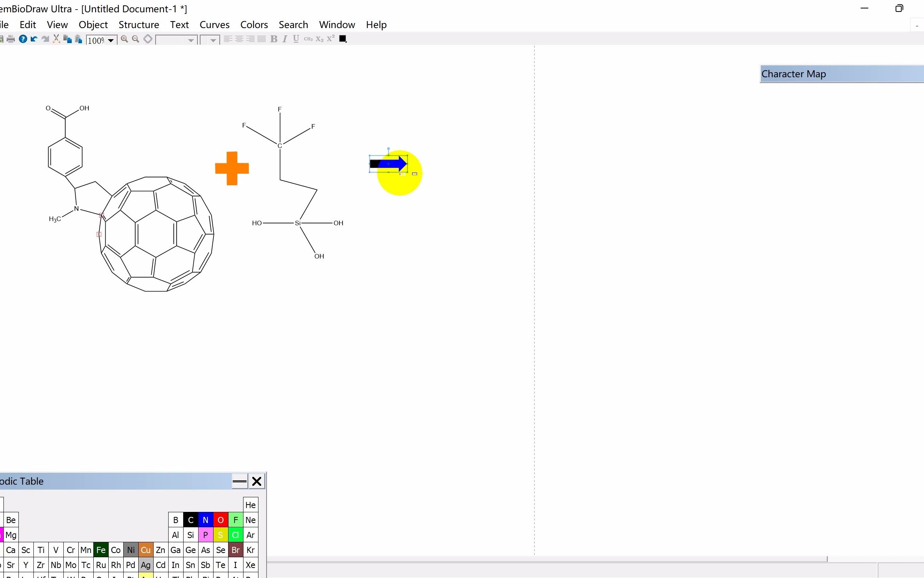This screenshot has height=578, width=924.
Task: Toggle bold text formatting
Action: [274, 39]
